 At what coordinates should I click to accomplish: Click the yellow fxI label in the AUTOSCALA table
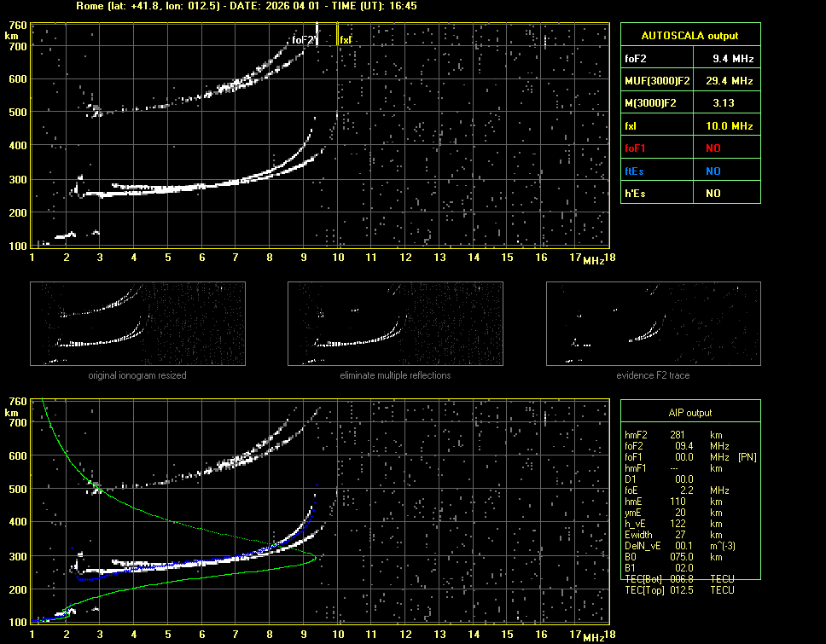631,126
